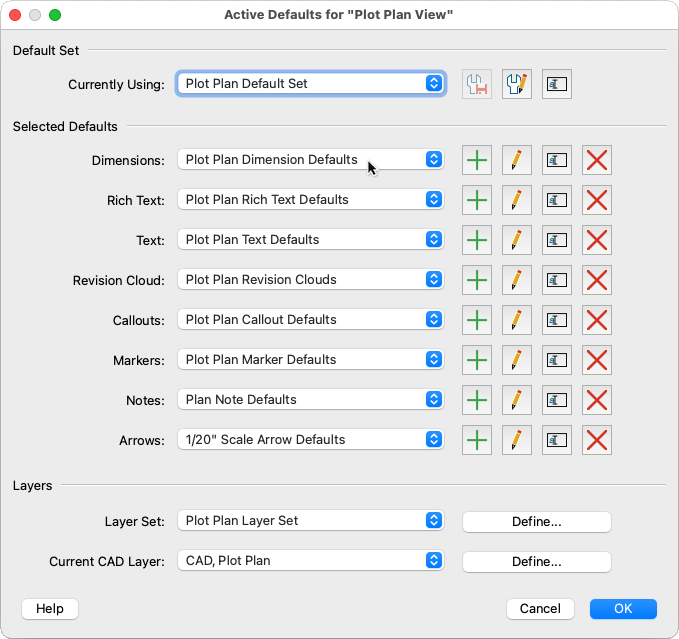Delete Markers default
Viewport: 679px width, 639px height.
(x=597, y=360)
